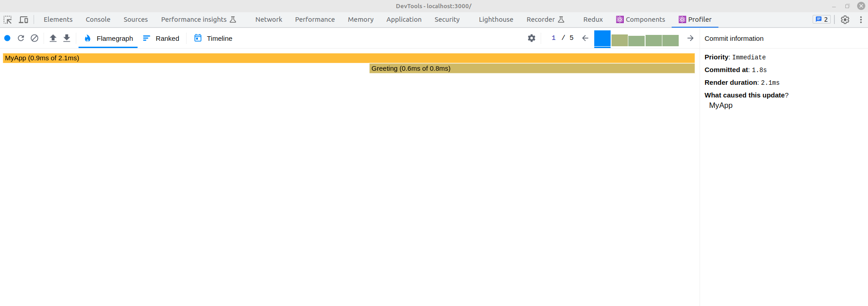The height and width of the screenshot is (306, 868).
Task: Click MyApp under What caused this update
Action: pyautogui.click(x=720, y=105)
